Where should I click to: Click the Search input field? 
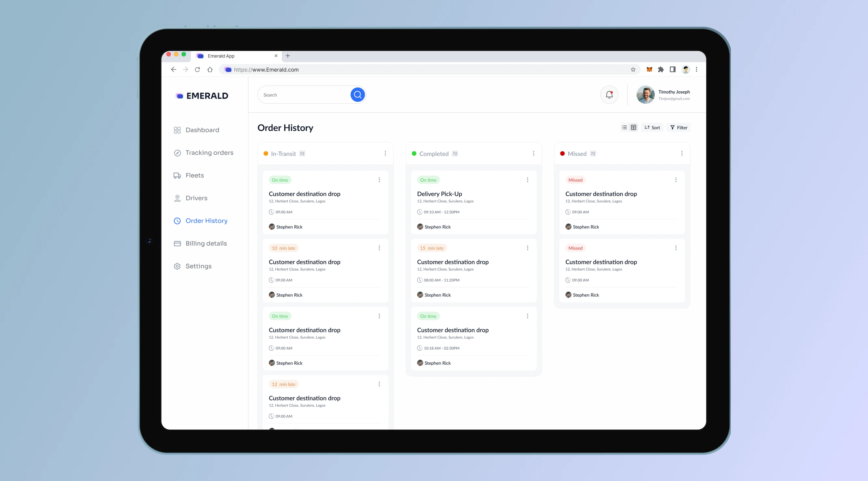click(x=303, y=95)
